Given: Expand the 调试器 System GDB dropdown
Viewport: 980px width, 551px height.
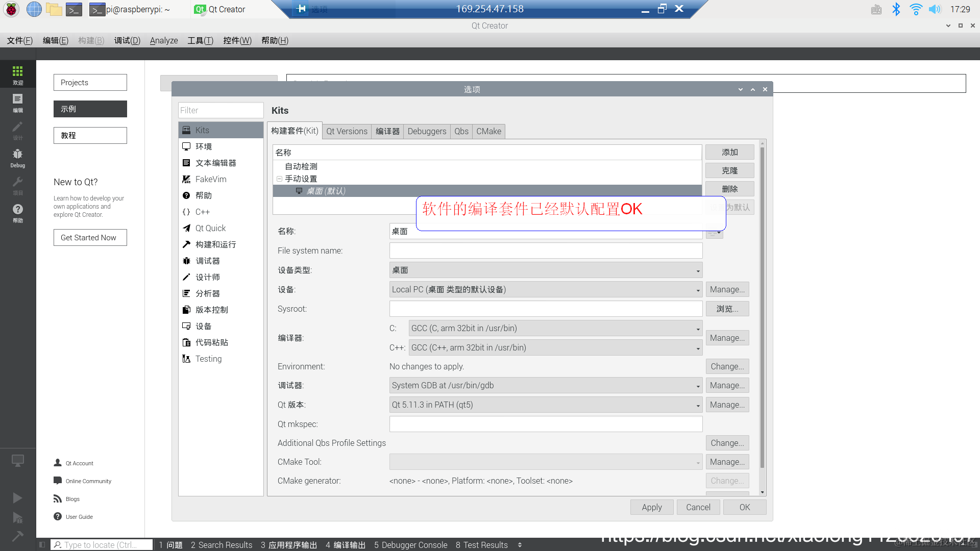Looking at the screenshot, I should pyautogui.click(x=546, y=385).
